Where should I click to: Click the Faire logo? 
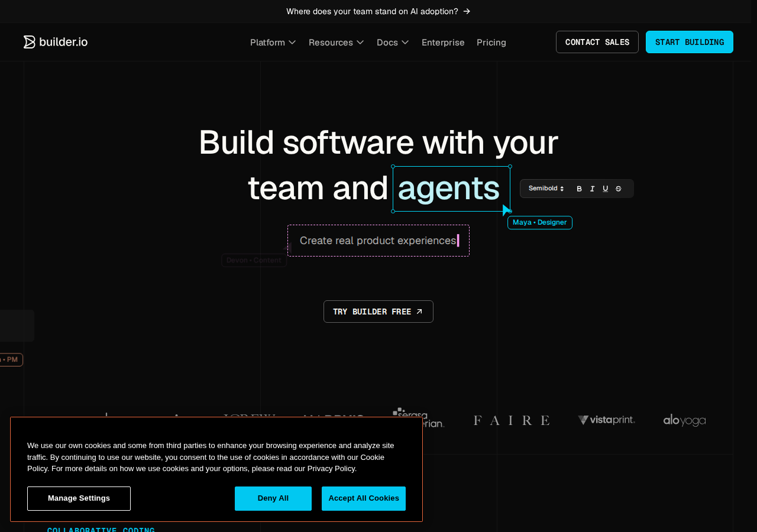[512, 420]
